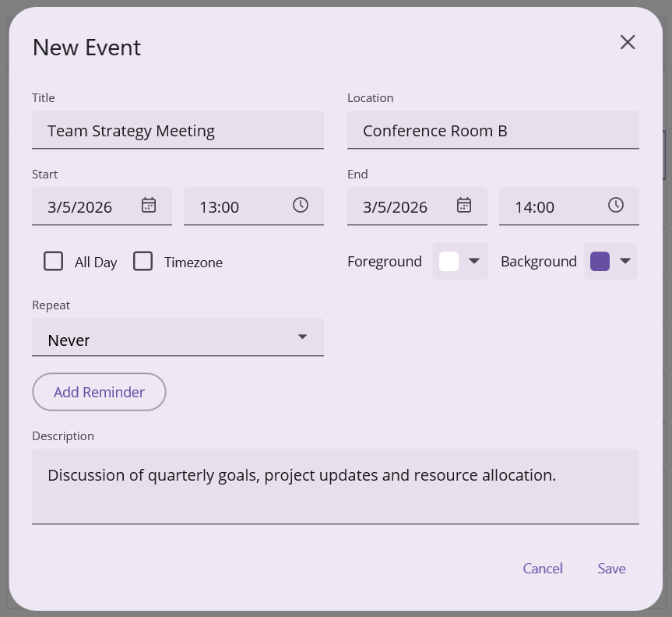
Task: Click the Background label
Action: 539,262
